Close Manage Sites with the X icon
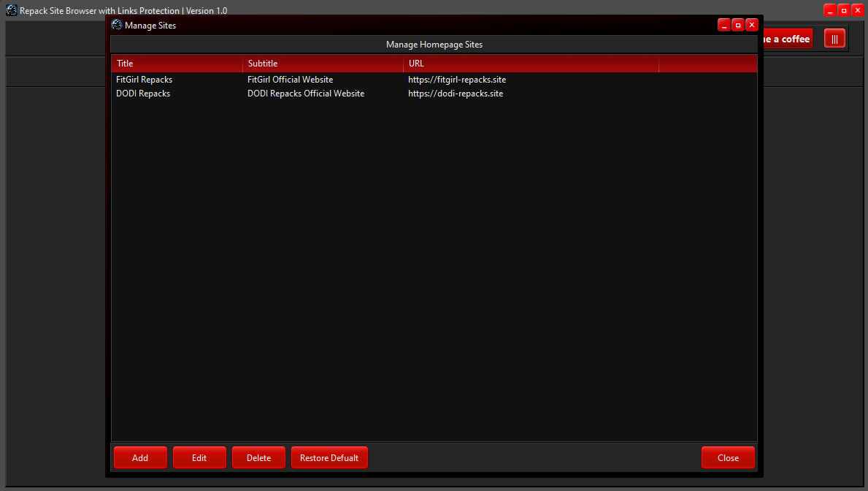The width and height of the screenshot is (868, 491). (x=752, y=25)
